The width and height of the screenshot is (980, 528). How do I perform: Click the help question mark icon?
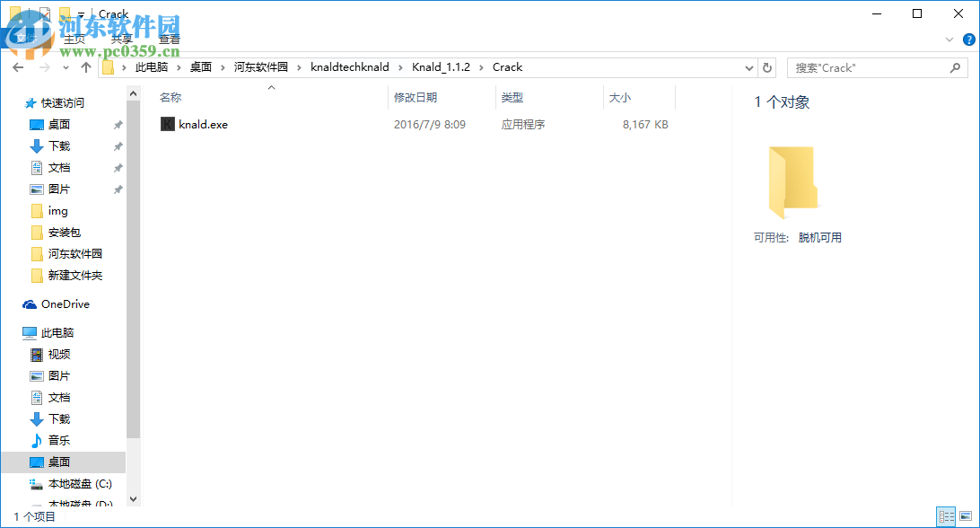click(968, 39)
